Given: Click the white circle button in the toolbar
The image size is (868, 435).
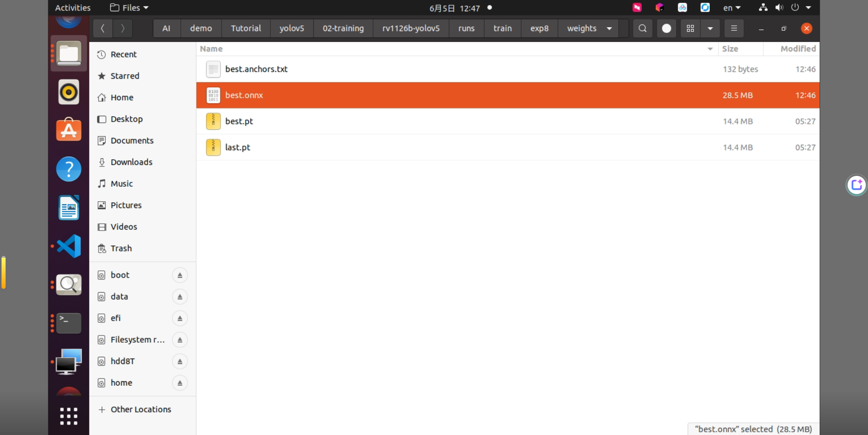Looking at the screenshot, I should click(666, 28).
